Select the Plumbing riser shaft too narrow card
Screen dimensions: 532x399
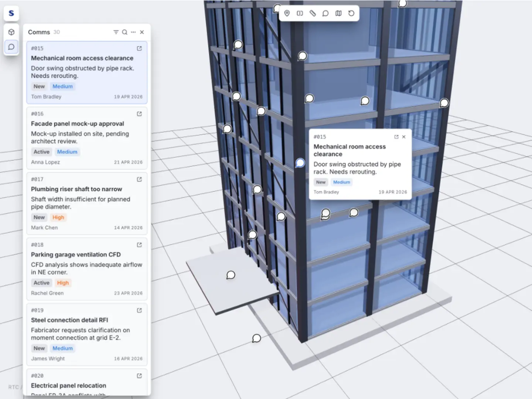(x=87, y=204)
